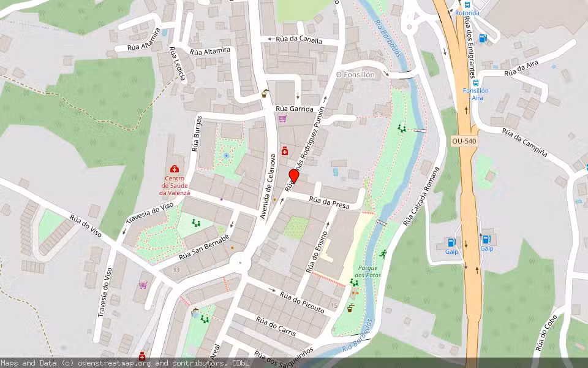Click the Rúa do Carris label
The image size is (588, 368).
point(276,326)
